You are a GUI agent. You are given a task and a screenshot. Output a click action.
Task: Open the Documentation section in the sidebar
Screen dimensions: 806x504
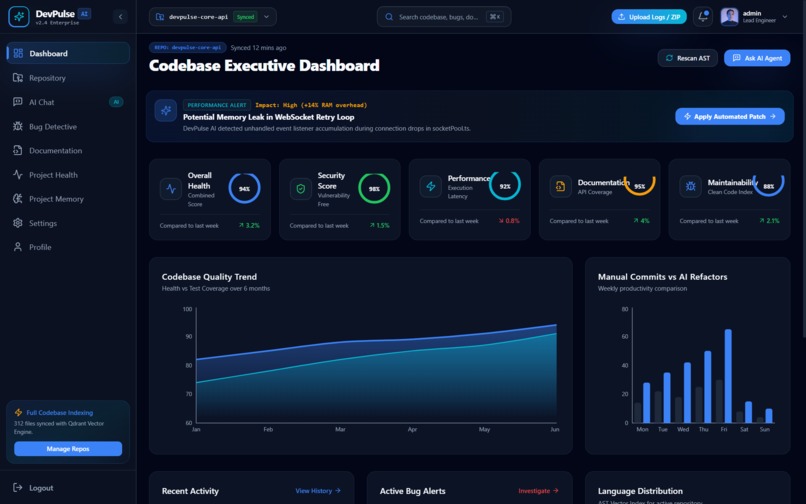click(x=68, y=150)
